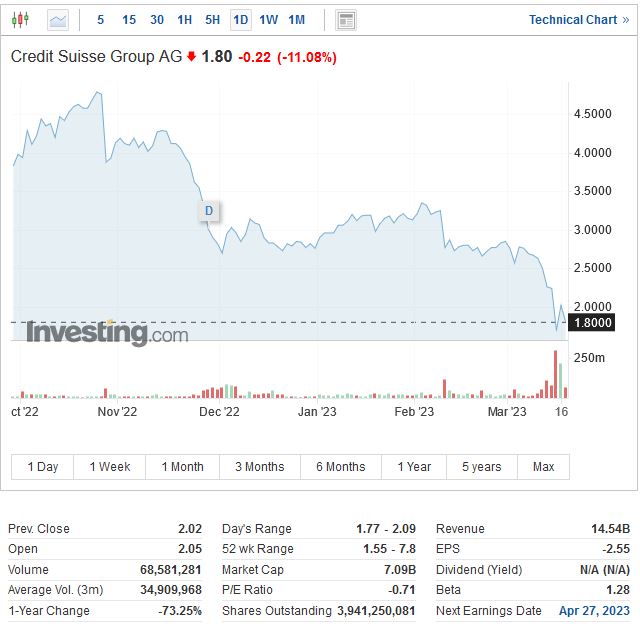Image resolution: width=640 pixels, height=642 pixels.
Task: Select the area chart type icon
Action: 58,20
